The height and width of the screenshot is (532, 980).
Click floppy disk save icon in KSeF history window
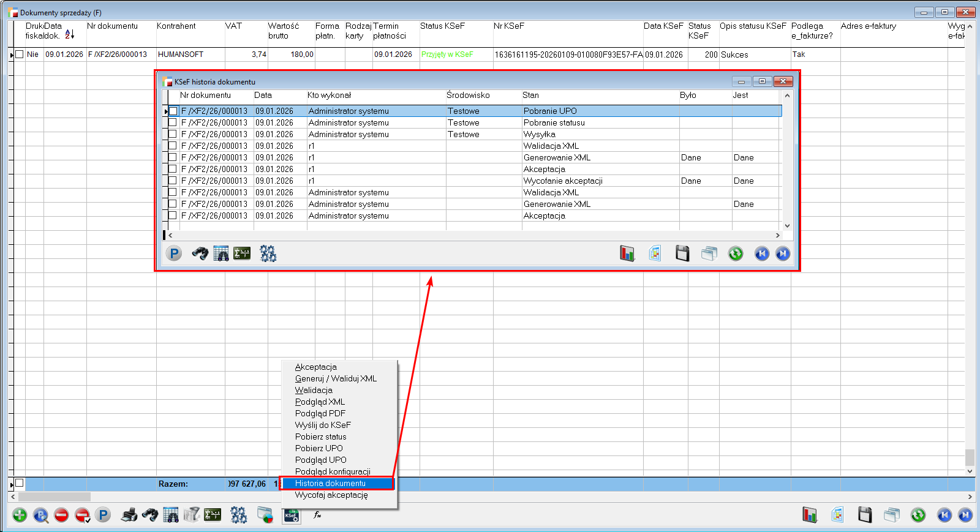point(682,253)
